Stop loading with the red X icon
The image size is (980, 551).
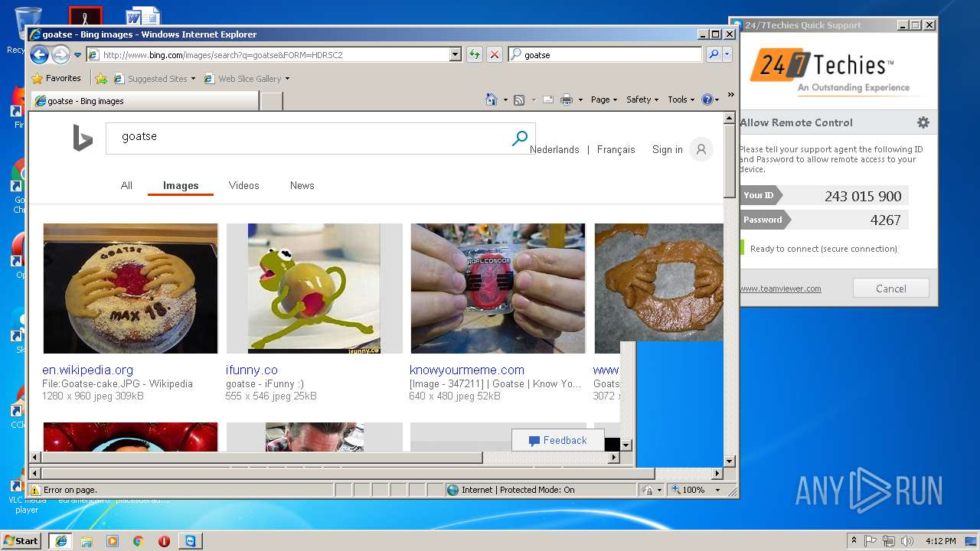(x=495, y=55)
